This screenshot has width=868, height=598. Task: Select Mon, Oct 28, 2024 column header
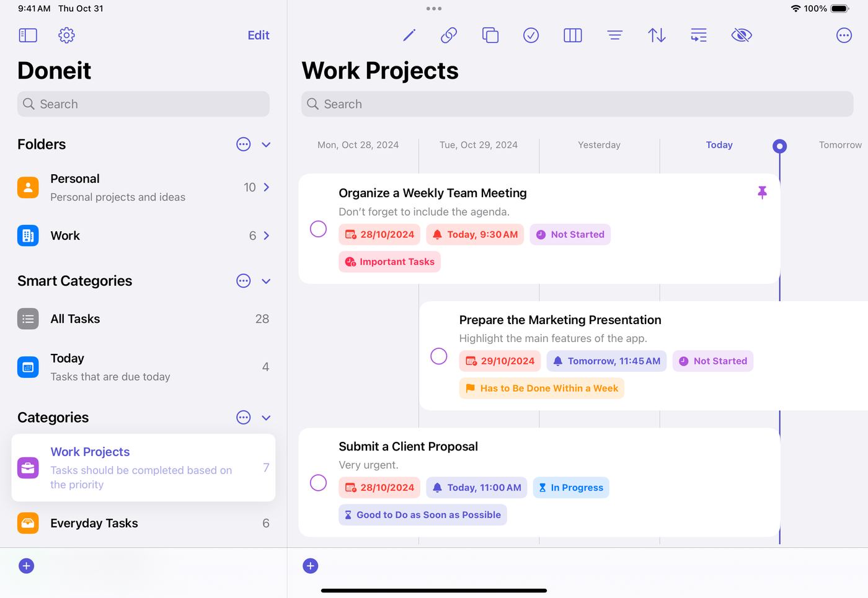tap(358, 145)
